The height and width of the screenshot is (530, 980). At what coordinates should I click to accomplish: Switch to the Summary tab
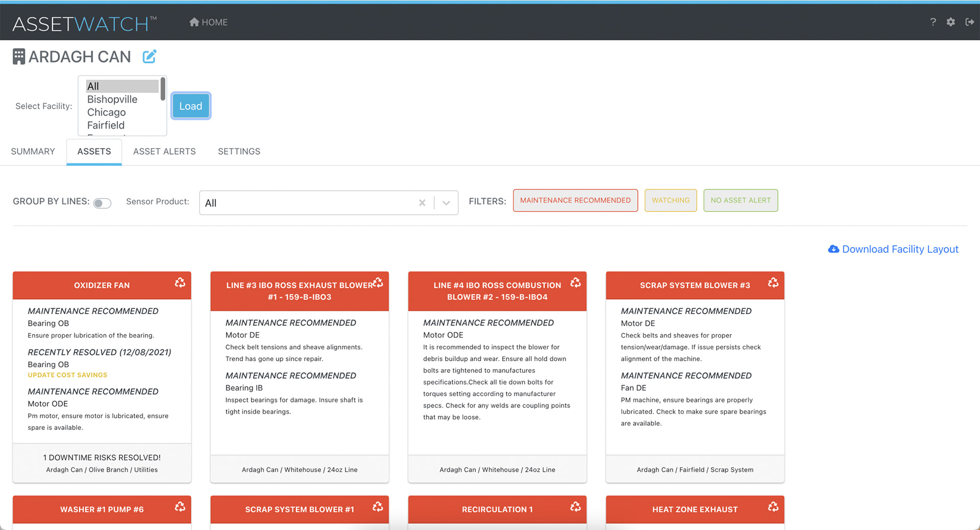pos(33,151)
